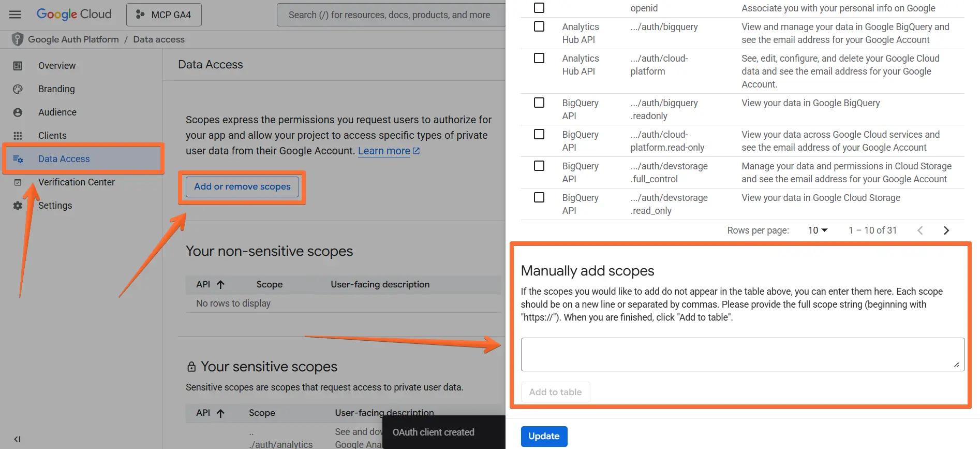
Task: Check the BigQuery readonly scope checkbox
Action: (539, 103)
